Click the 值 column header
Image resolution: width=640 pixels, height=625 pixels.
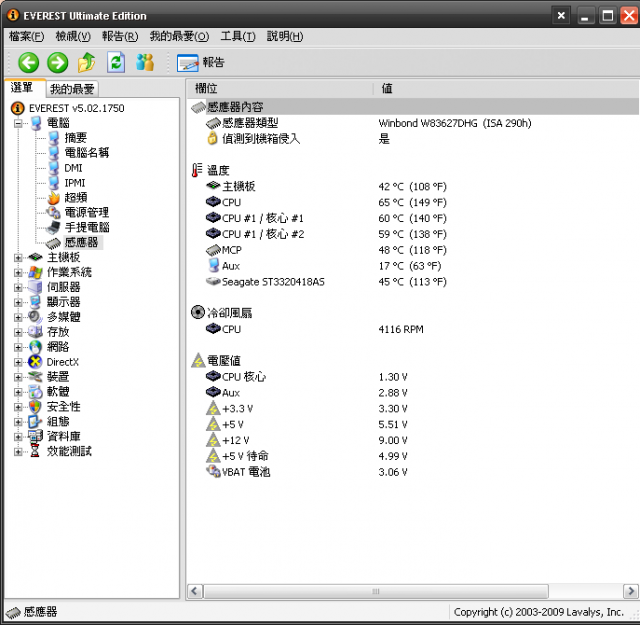pyautogui.click(x=506, y=89)
